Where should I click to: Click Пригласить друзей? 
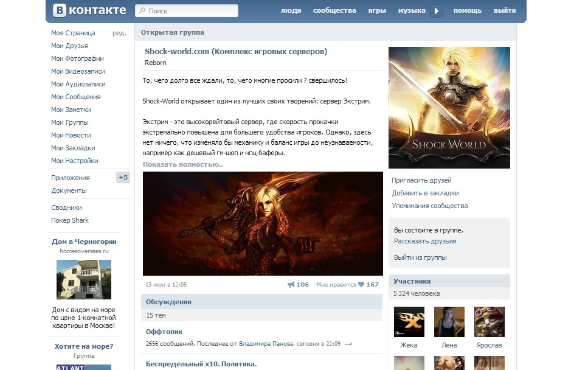[421, 180]
